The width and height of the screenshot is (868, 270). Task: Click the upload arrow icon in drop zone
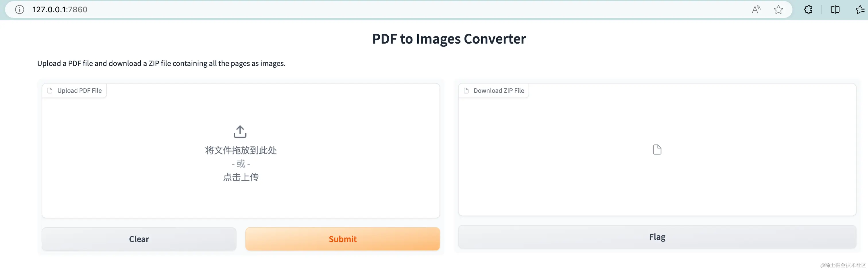(240, 132)
